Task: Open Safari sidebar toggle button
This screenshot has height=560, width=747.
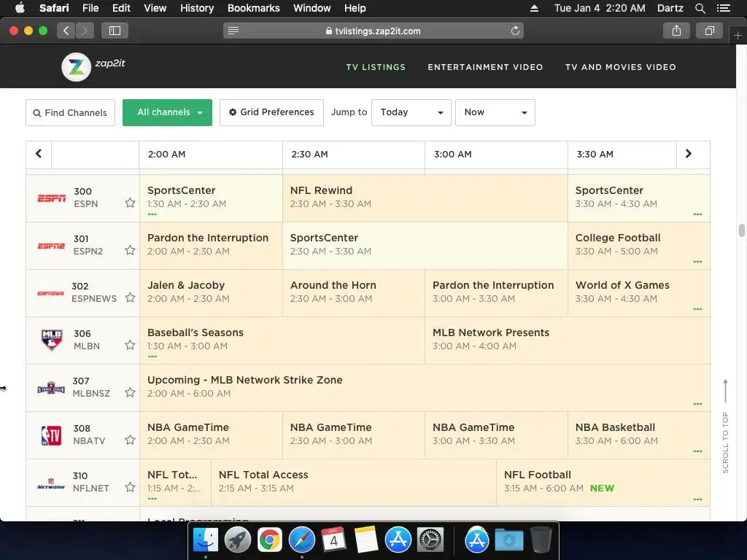Action: 115,31
